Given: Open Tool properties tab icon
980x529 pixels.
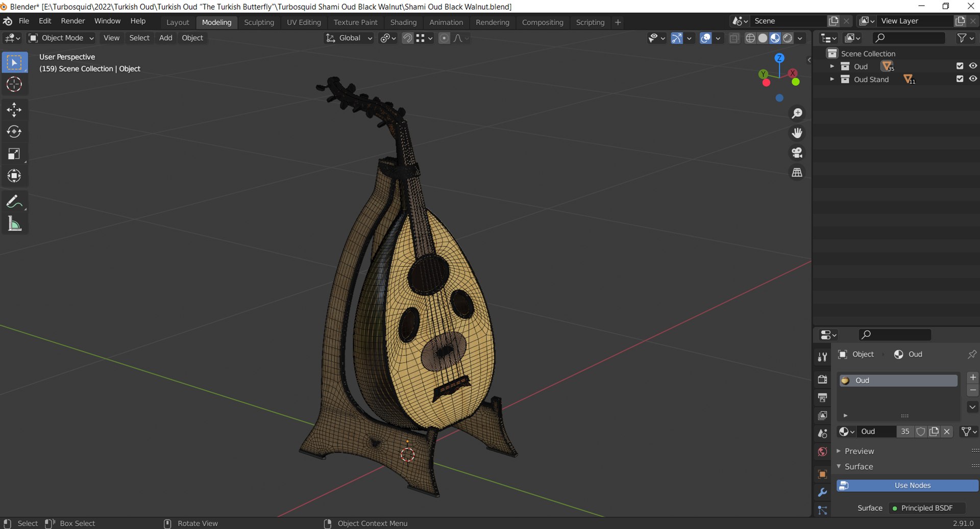Looking at the screenshot, I should (x=822, y=357).
